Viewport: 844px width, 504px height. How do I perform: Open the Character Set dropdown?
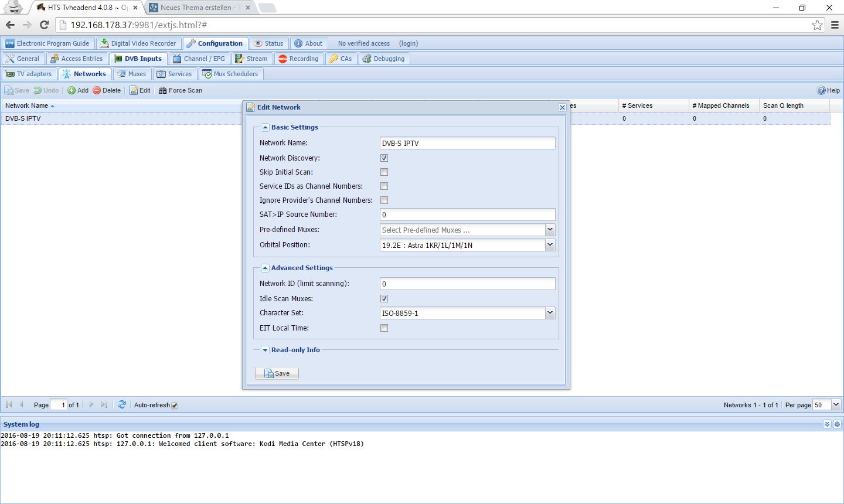point(550,313)
